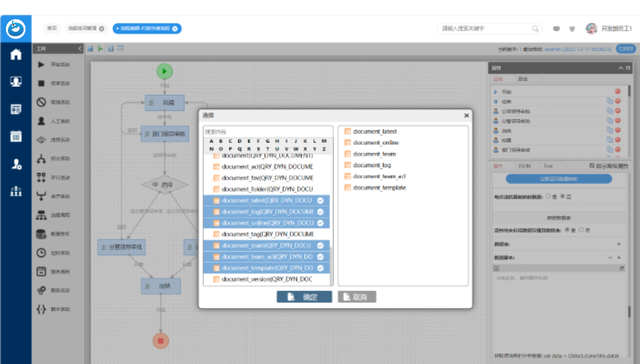Confirm selection with 确定 button
Image resolution: width=640 pixels, height=364 pixels.
click(304, 297)
